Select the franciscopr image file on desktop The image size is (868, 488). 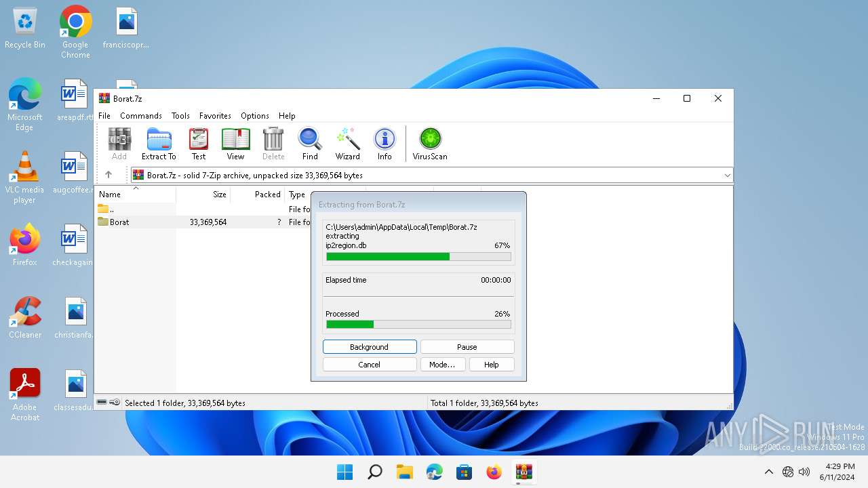coord(126,28)
